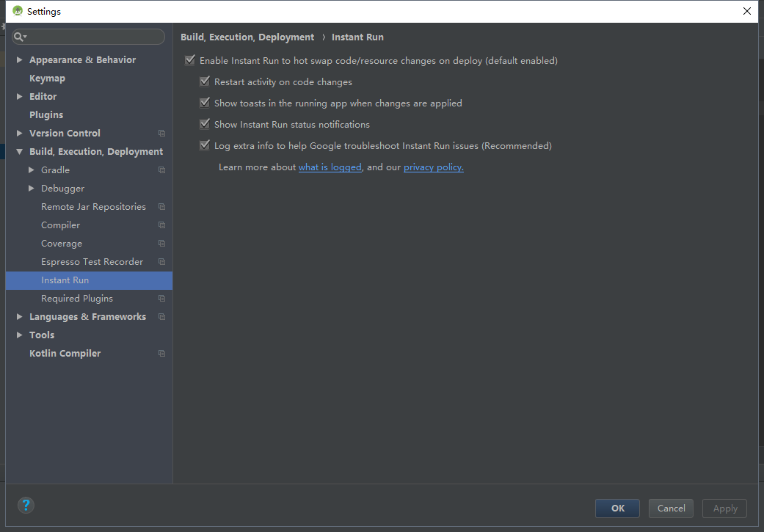Uncheck Restart activity on code changes
The width and height of the screenshot is (764, 532).
pyautogui.click(x=205, y=81)
